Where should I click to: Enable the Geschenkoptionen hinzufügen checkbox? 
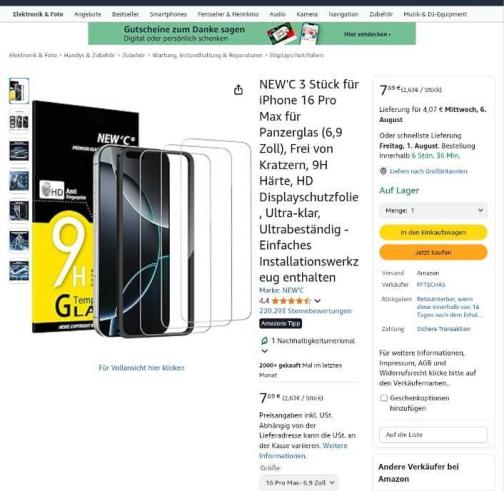click(384, 398)
